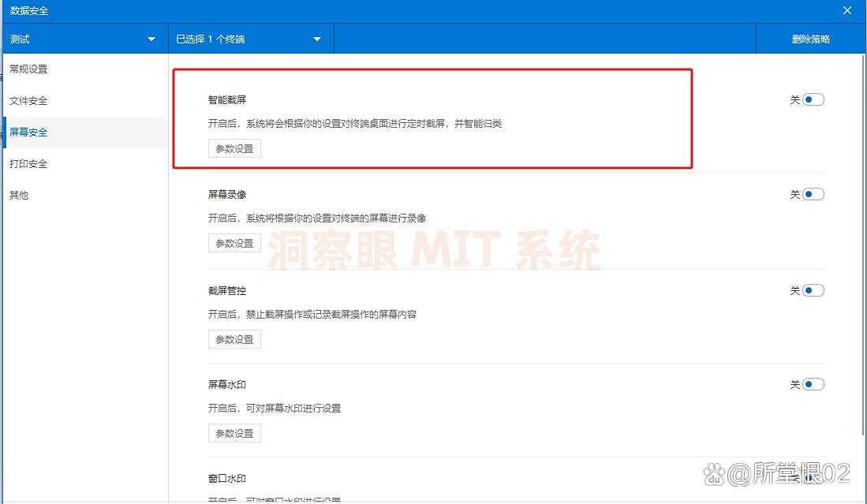
Task: Select the 窗口水印 section heading
Action: click(226, 478)
